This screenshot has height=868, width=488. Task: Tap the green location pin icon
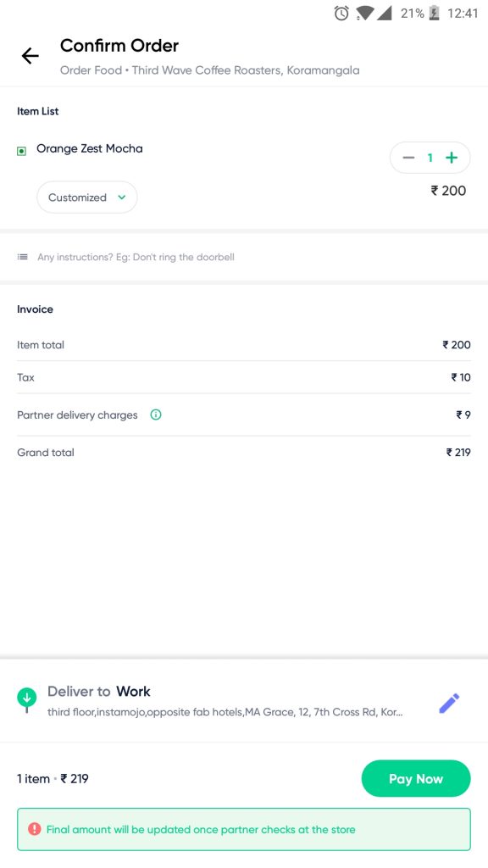pos(26,699)
